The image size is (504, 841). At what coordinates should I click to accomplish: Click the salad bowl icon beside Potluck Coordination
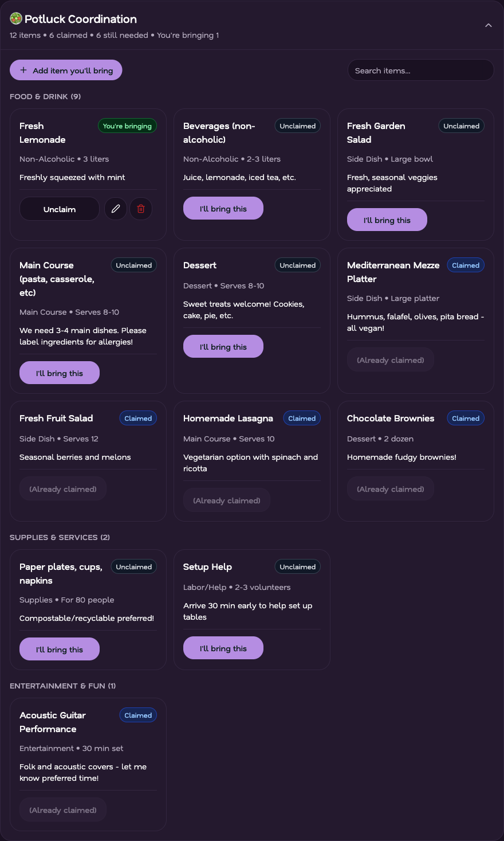(x=16, y=19)
